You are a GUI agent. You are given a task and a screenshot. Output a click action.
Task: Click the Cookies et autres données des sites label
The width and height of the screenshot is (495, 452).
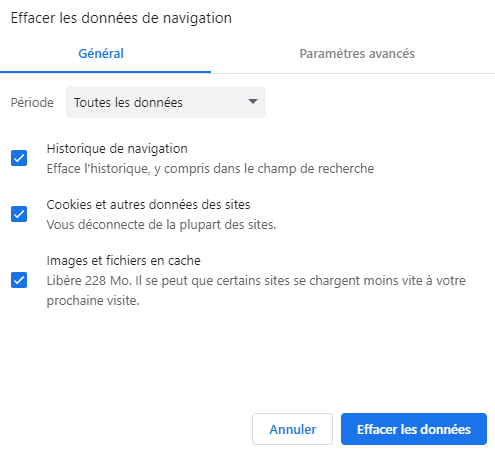148,204
